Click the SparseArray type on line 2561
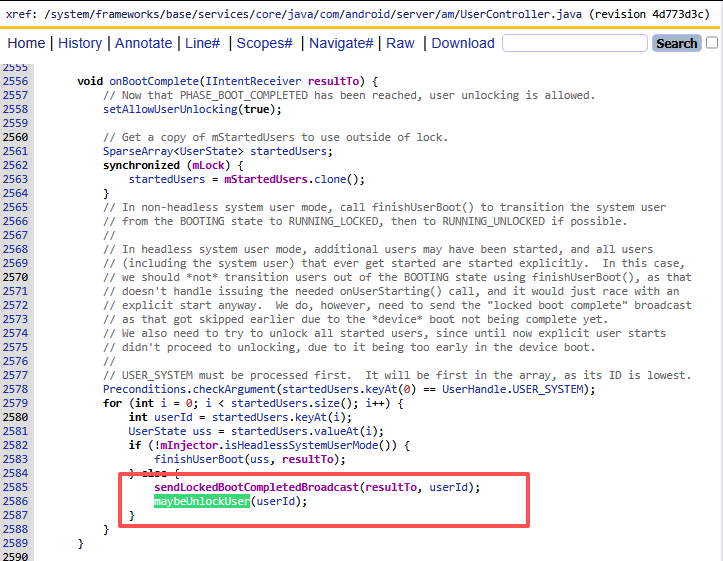 [138, 152]
